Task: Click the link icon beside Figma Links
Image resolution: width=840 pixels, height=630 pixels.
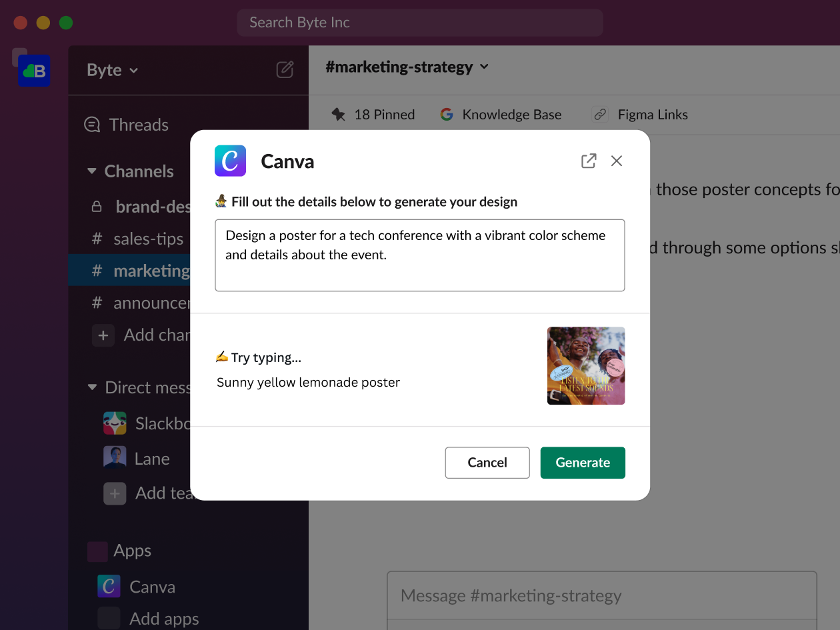Action: 600,115
